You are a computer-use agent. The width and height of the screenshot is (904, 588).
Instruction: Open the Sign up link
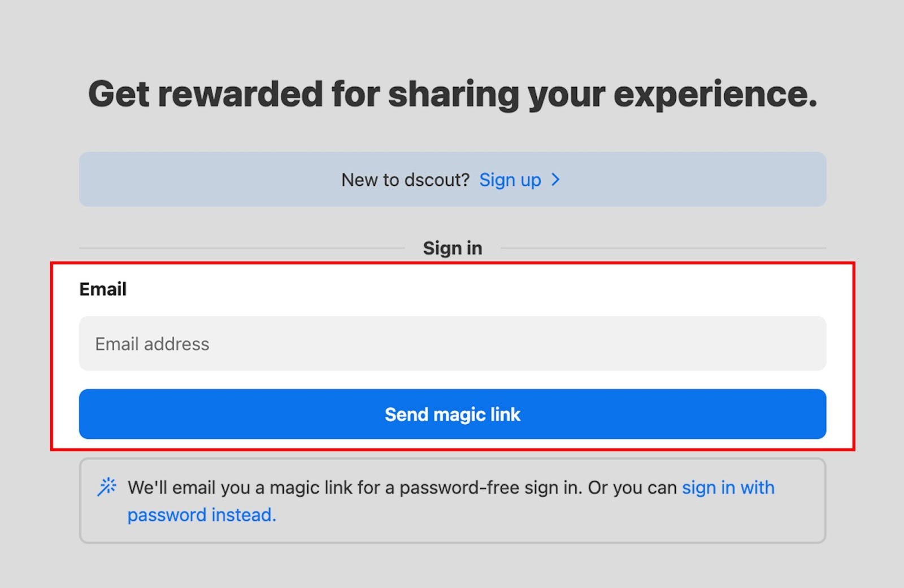510,180
